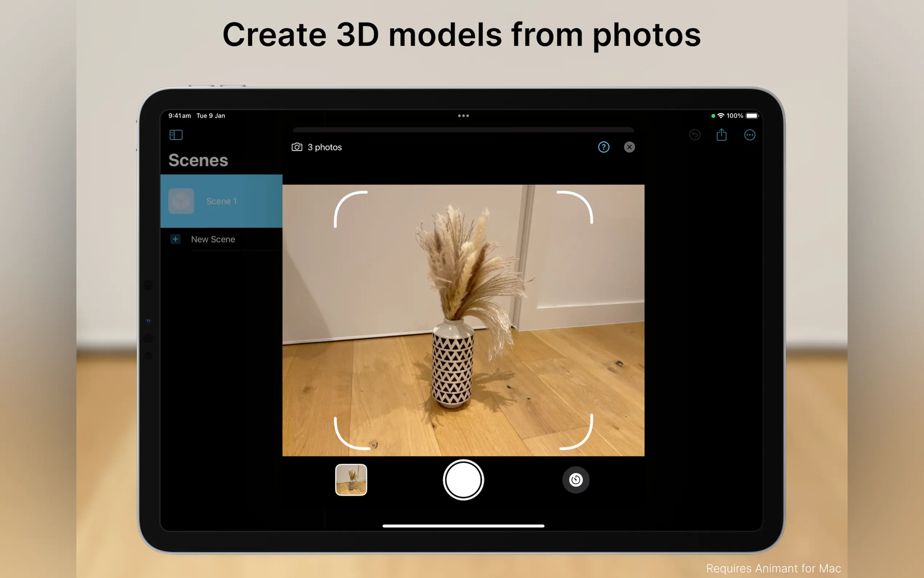The height and width of the screenshot is (578, 924).
Task: Click the camera icon beside photo count
Action: (297, 147)
